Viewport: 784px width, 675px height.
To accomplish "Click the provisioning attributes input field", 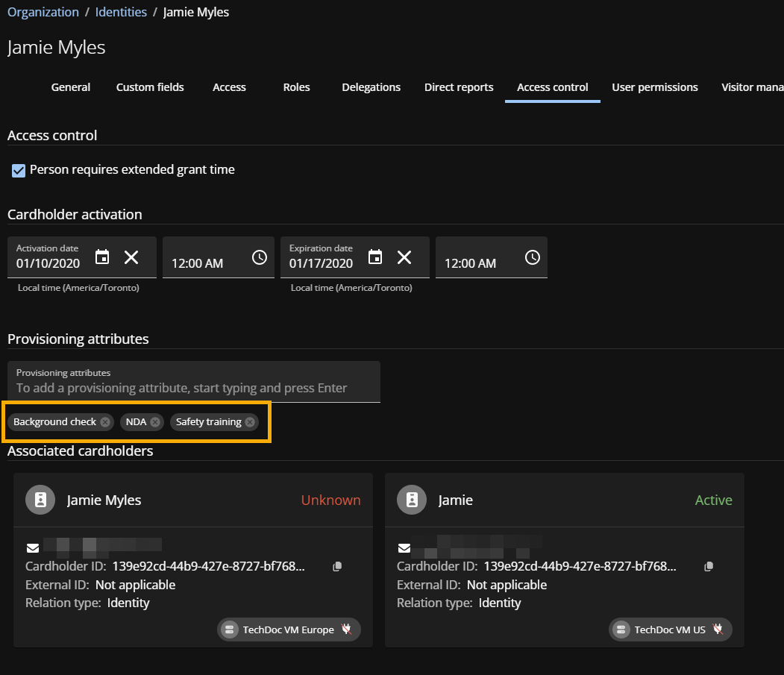I will click(194, 388).
